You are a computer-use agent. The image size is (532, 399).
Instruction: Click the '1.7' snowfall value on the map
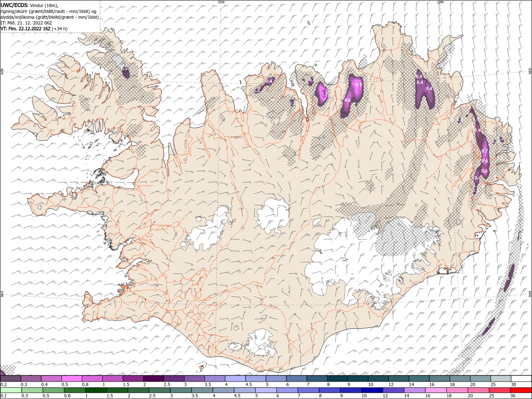coord(324,94)
